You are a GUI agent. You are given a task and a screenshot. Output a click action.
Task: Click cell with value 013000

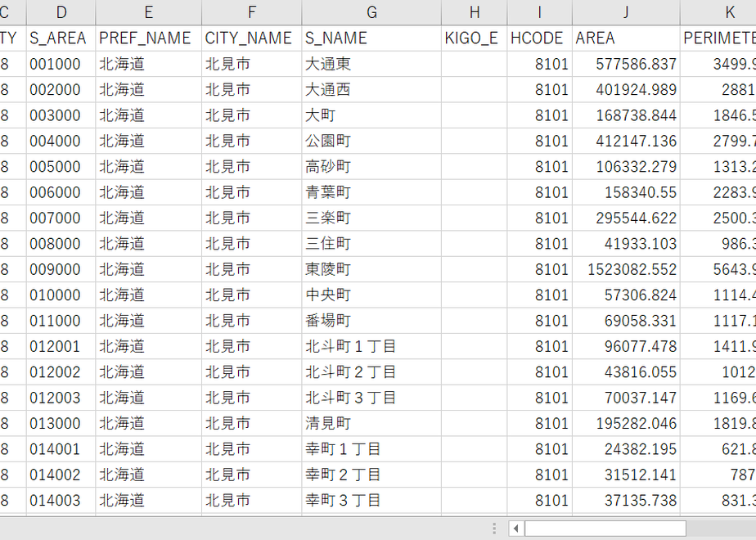click(x=61, y=423)
